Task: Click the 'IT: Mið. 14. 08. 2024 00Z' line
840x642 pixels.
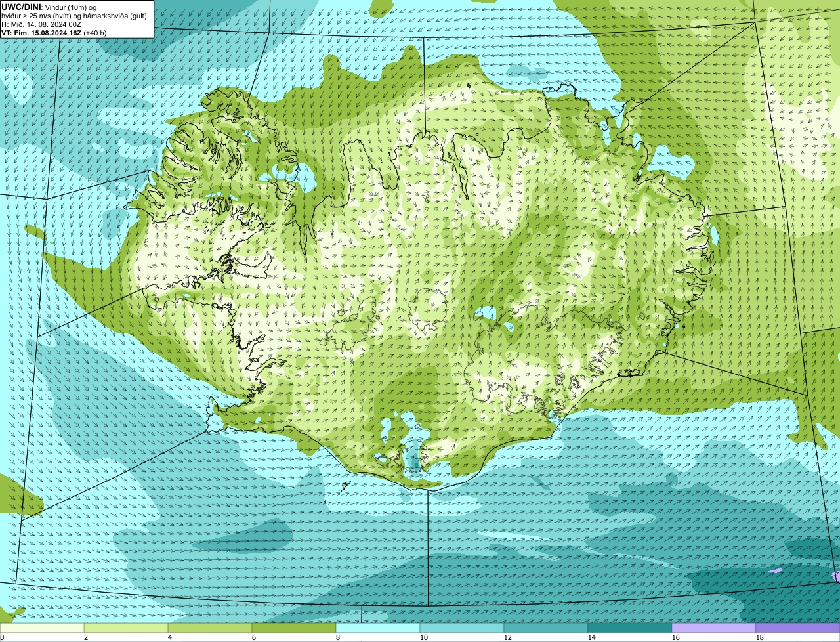Action: pyautogui.click(x=41, y=24)
